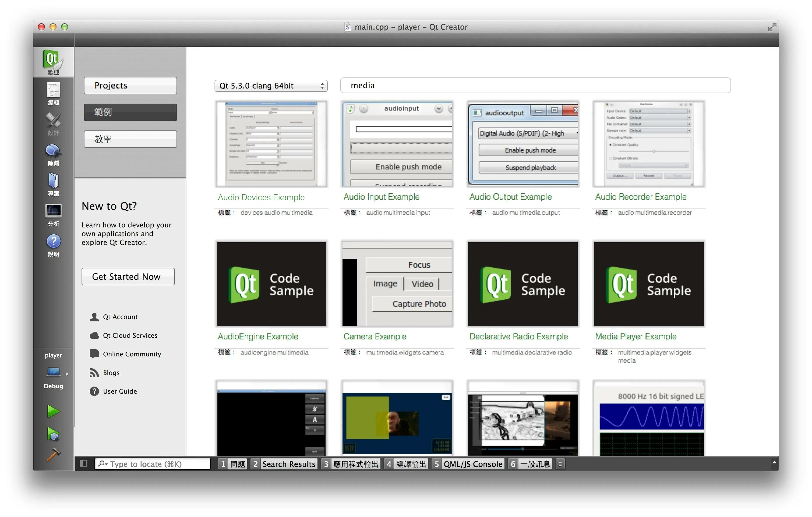This screenshot has width=812, height=517.
Task: Click the Get Started Now button
Action: point(128,277)
